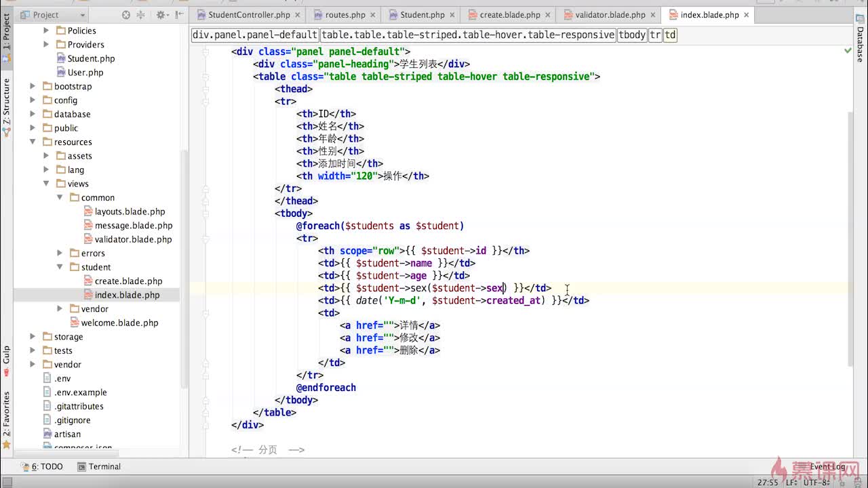Select Student.php file icon in project tree
The image size is (868, 488).
pos(61,58)
